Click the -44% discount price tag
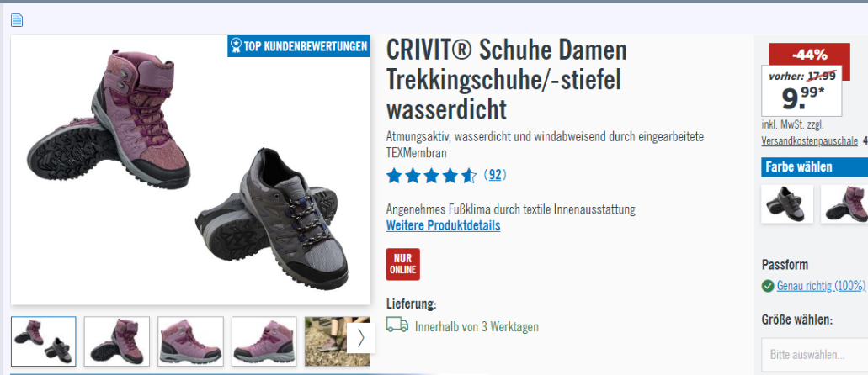This screenshot has width=868, height=375. coord(809,55)
